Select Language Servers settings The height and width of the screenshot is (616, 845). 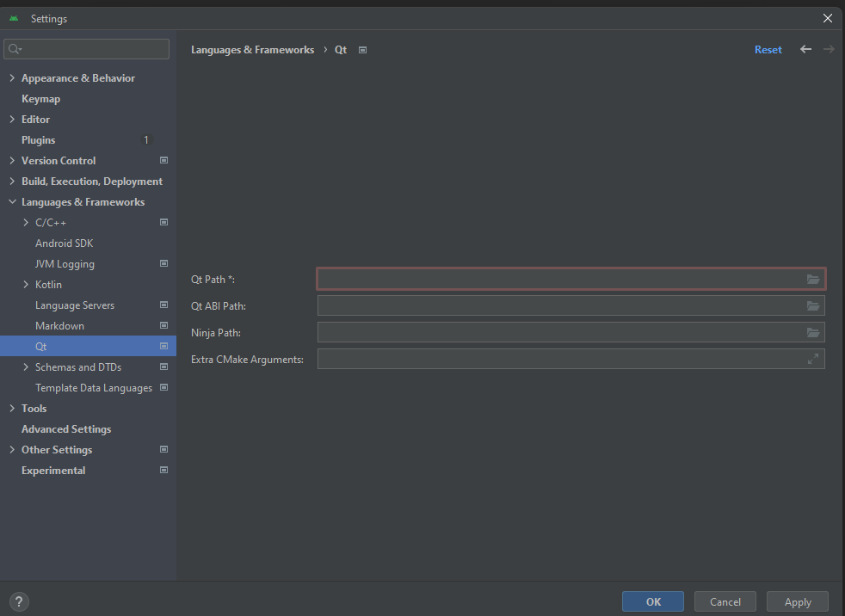(x=75, y=305)
